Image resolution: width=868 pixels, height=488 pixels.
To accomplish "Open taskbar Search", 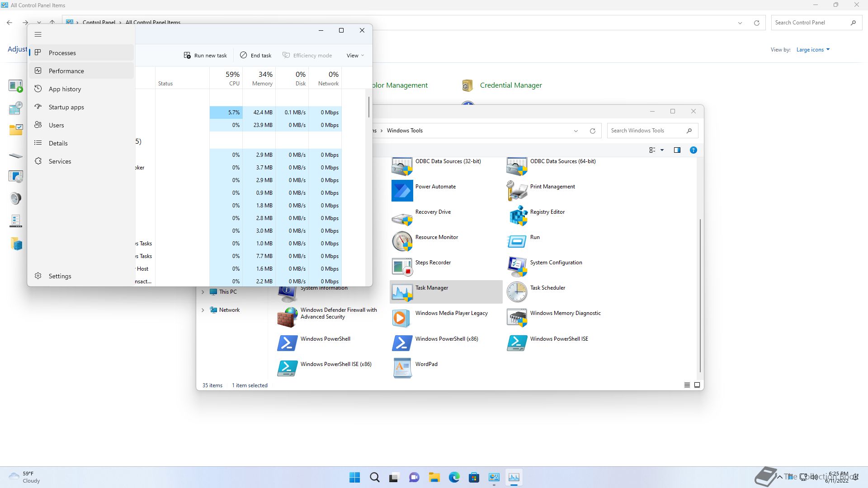I will click(374, 477).
